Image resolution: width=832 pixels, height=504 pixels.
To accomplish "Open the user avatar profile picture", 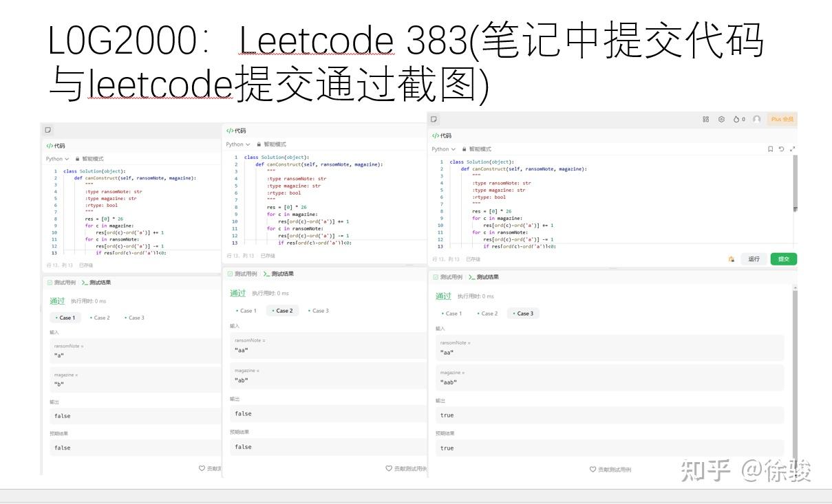I will [x=756, y=120].
